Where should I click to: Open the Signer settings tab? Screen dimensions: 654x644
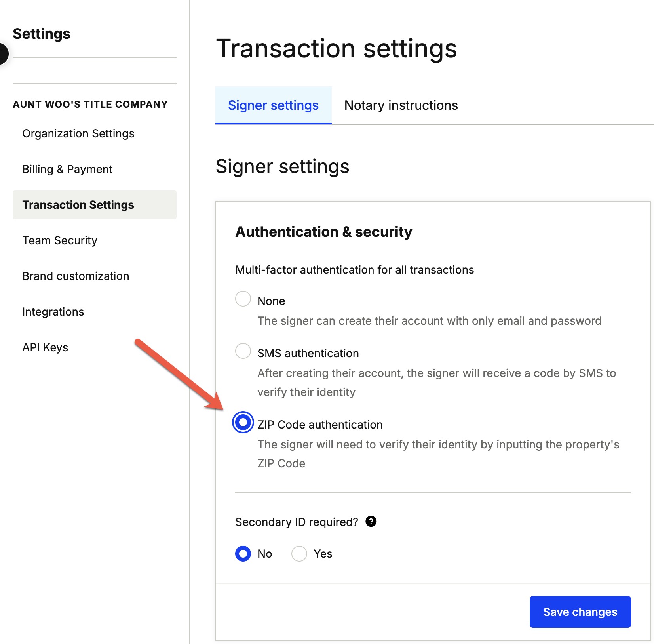[x=274, y=105]
